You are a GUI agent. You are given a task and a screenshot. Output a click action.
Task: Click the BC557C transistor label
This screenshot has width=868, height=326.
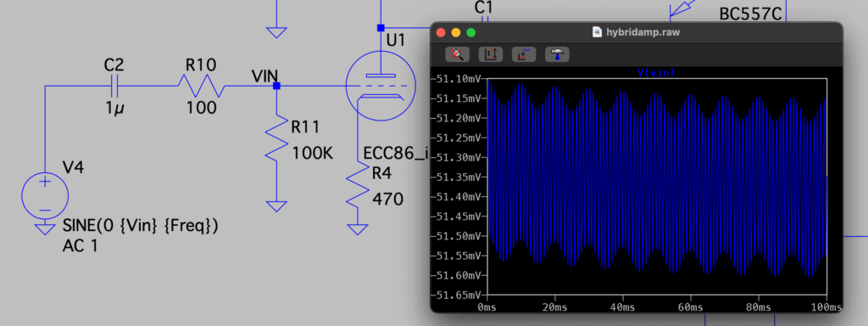point(751,14)
